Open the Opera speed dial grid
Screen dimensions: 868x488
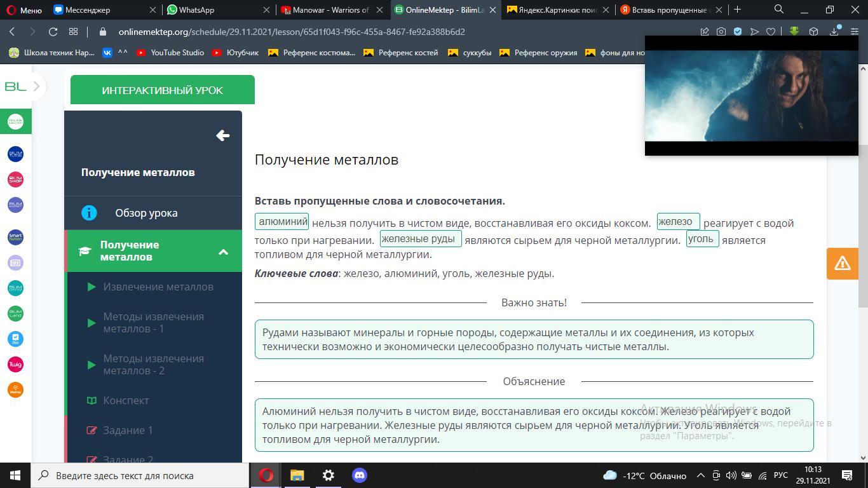click(74, 32)
